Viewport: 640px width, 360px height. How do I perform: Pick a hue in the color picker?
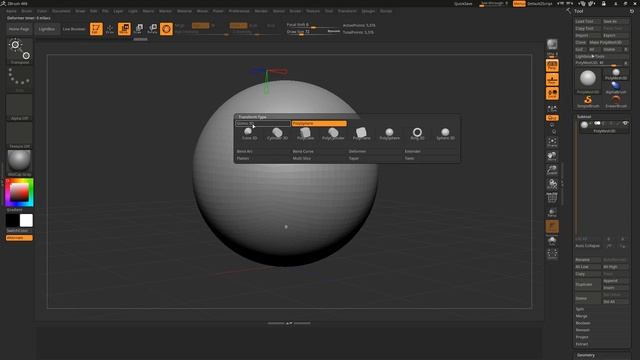point(20,192)
